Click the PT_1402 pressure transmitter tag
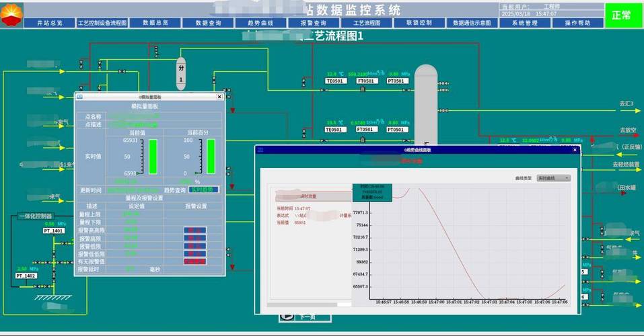Screen dimensions: 644x336 click(x=26, y=276)
